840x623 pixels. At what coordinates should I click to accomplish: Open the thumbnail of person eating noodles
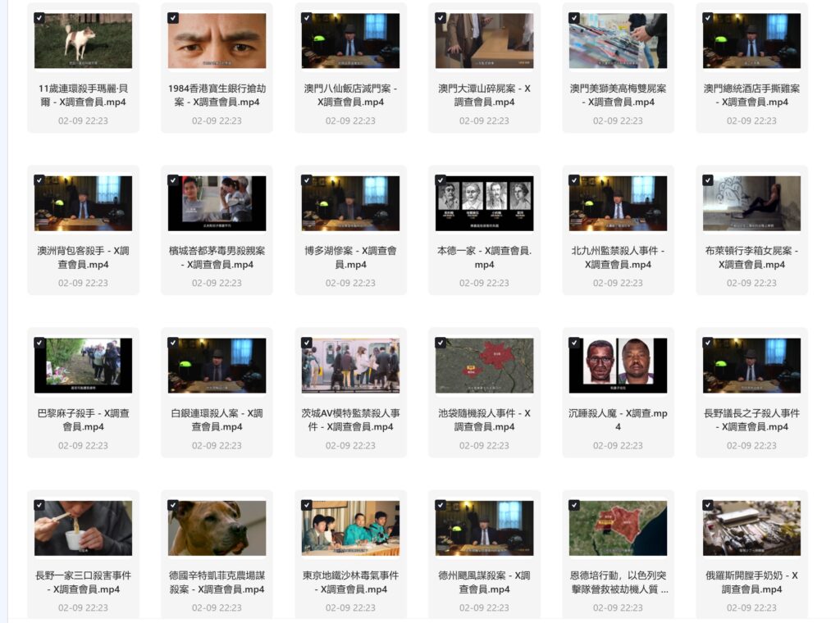tap(83, 529)
